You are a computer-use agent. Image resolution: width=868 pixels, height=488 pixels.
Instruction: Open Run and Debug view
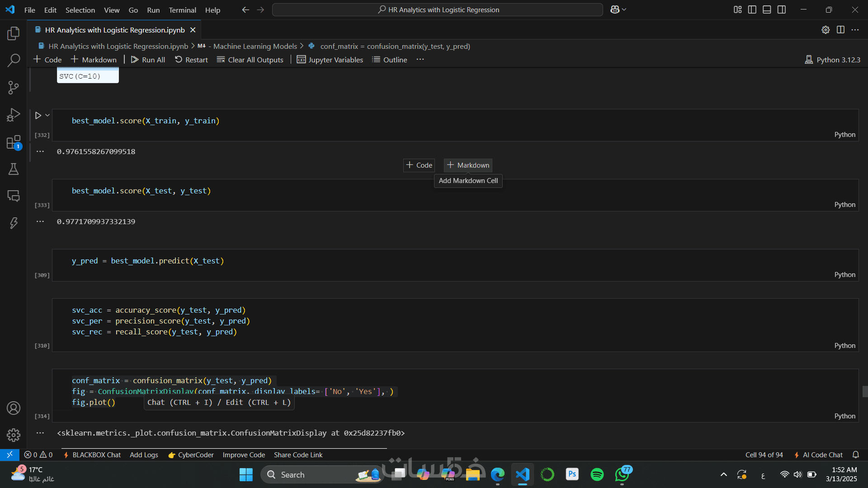pos(14,115)
